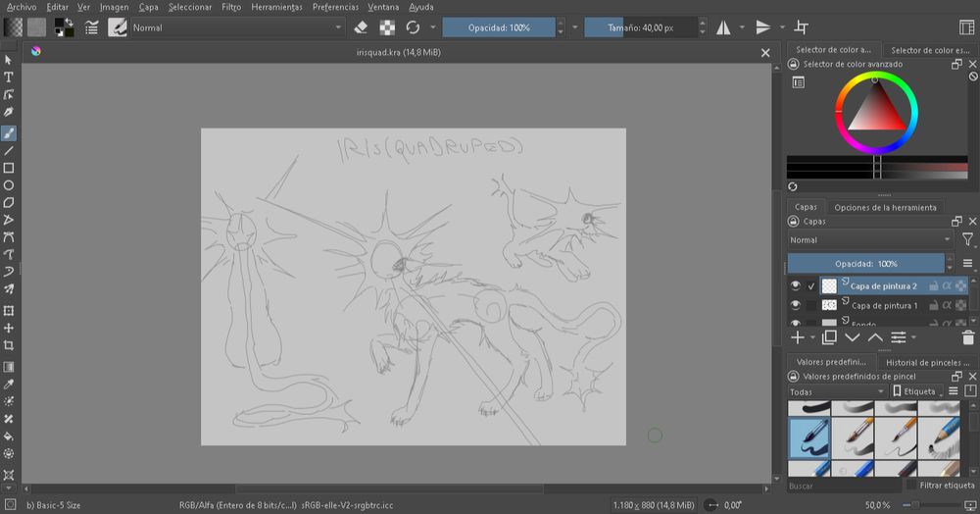Viewport: 980px width, 514px height.
Task: Reload the original brush preset
Action: point(413,27)
